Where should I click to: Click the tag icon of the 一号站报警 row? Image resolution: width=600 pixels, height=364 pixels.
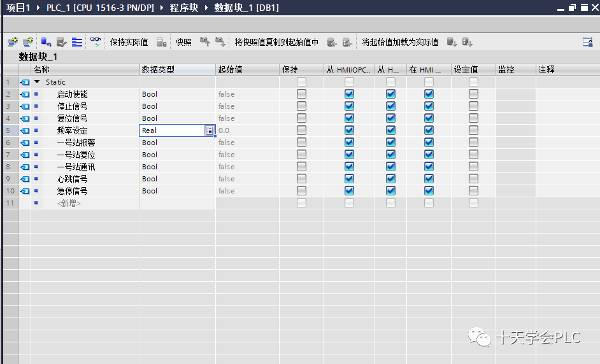(x=25, y=143)
